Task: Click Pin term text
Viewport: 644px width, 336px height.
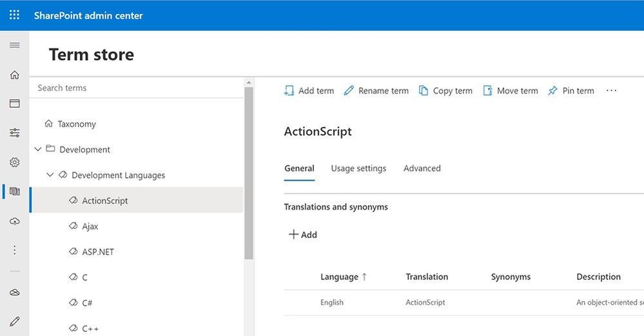Action: click(x=578, y=91)
